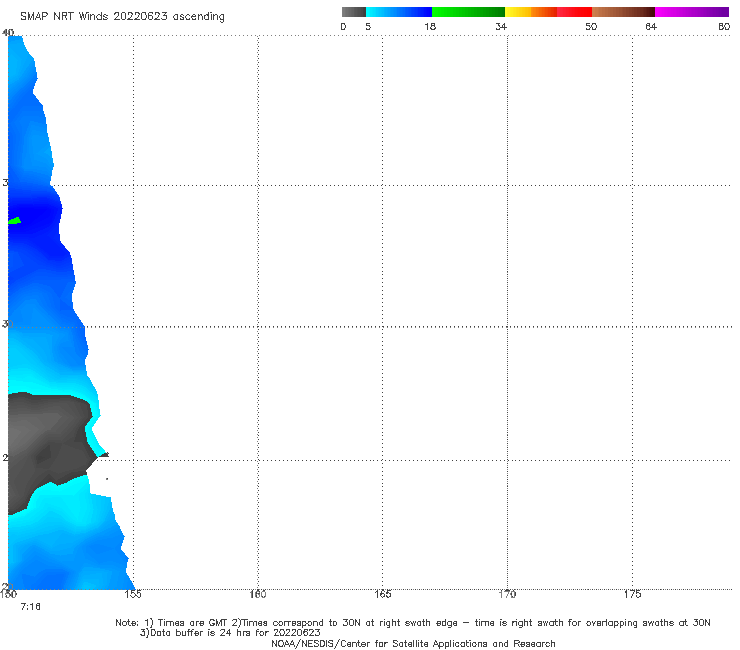Click the colorbar label '5'
This screenshot has width=740, height=650.
point(368,27)
